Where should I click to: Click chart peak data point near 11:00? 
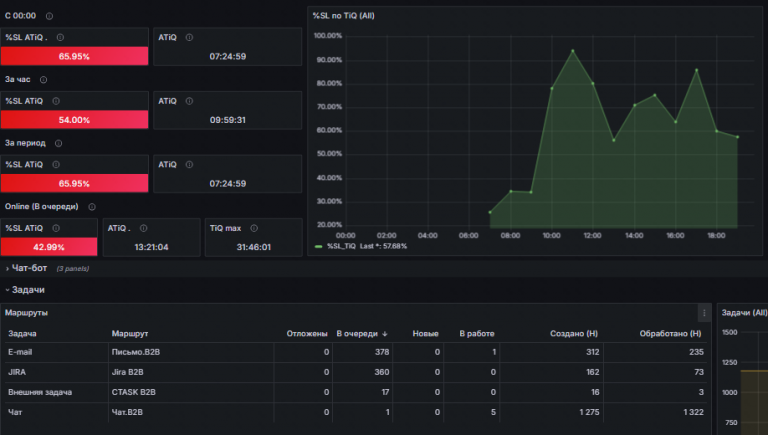573,50
